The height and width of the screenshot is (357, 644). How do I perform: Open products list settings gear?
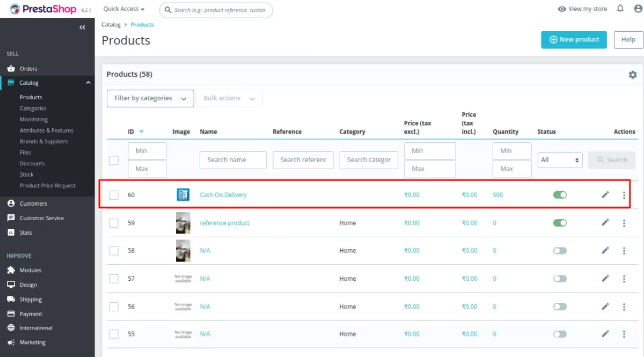coord(632,75)
